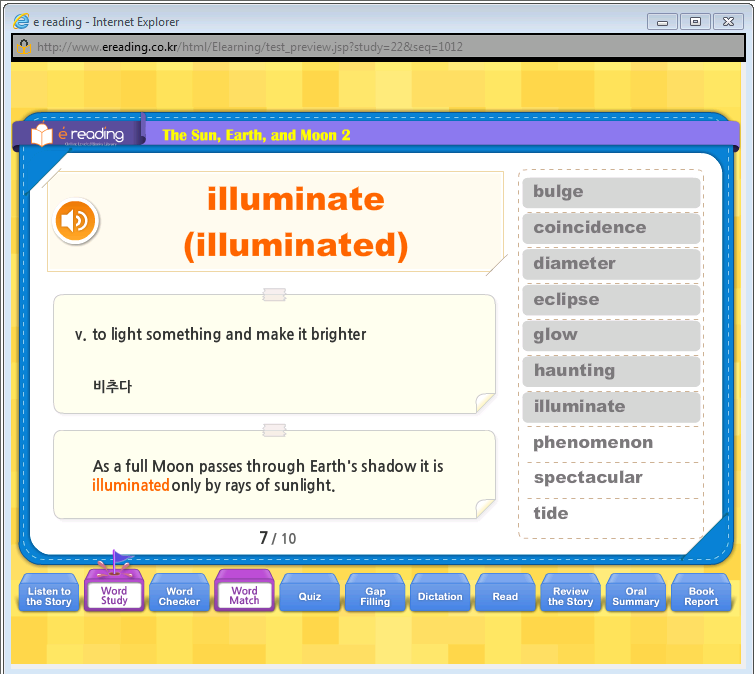
Task: Open the Book Report tab
Action: pyautogui.click(x=701, y=593)
